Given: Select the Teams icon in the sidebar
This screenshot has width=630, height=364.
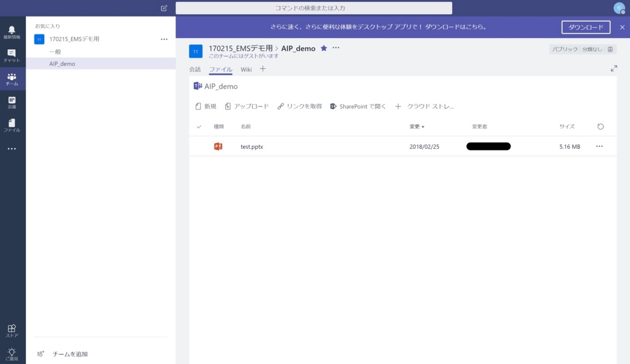Looking at the screenshot, I should pos(12,79).
